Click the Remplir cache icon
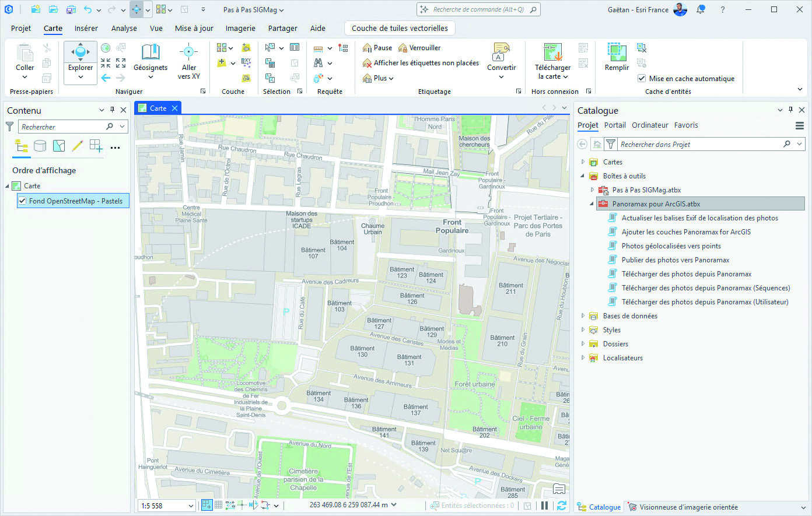 [x=617, y=52]
